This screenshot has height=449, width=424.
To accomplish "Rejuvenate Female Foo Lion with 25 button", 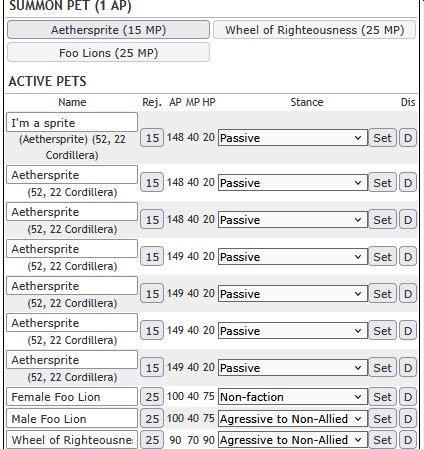I will point(152,397).
